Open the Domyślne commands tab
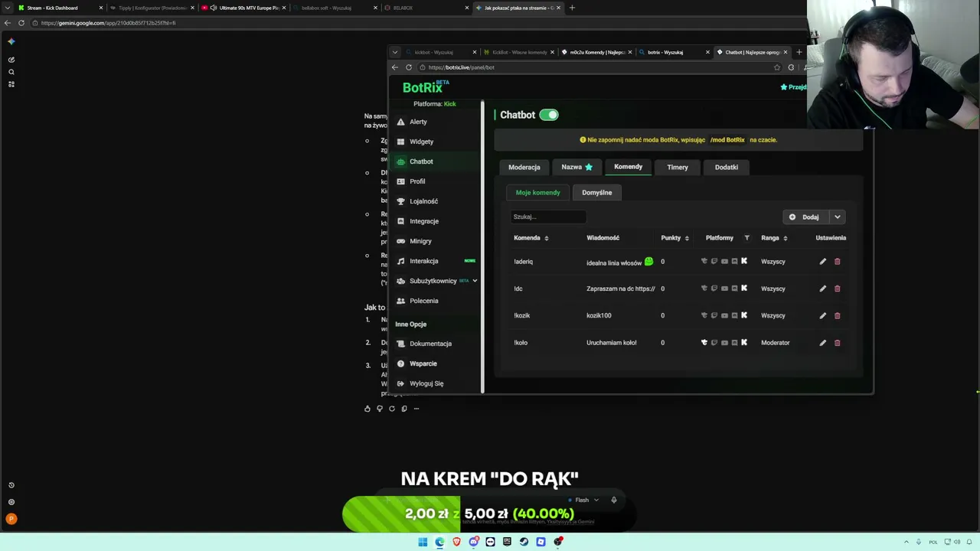Image resolution: width=980 pixels, height=551 pixels. [x=597, y=193]
